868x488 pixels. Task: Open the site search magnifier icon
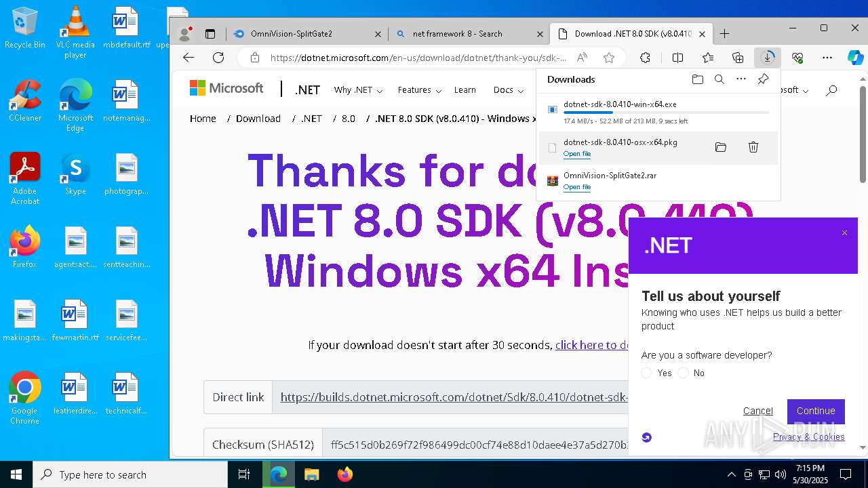coord(832,90)
